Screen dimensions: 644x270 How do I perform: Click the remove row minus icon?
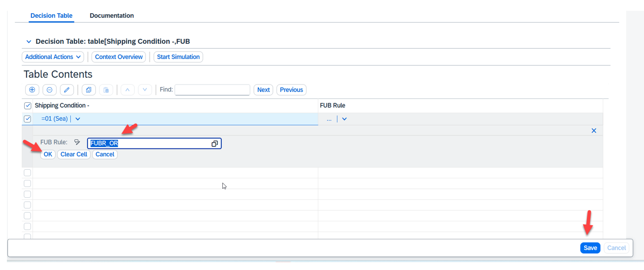[49, 90]
